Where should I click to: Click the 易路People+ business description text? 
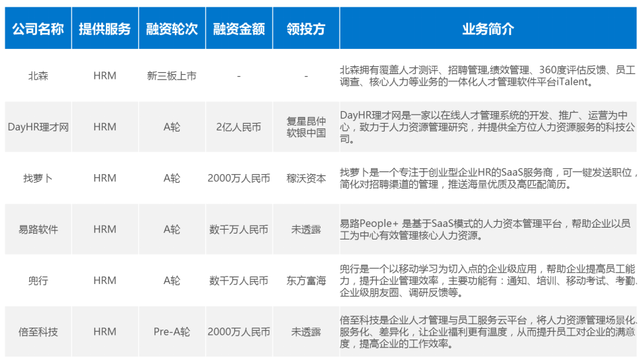coord(485,230)
